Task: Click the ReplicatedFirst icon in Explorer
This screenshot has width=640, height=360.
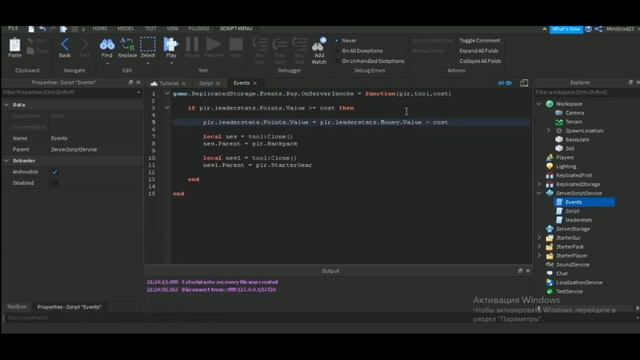Action: [550, 176]
